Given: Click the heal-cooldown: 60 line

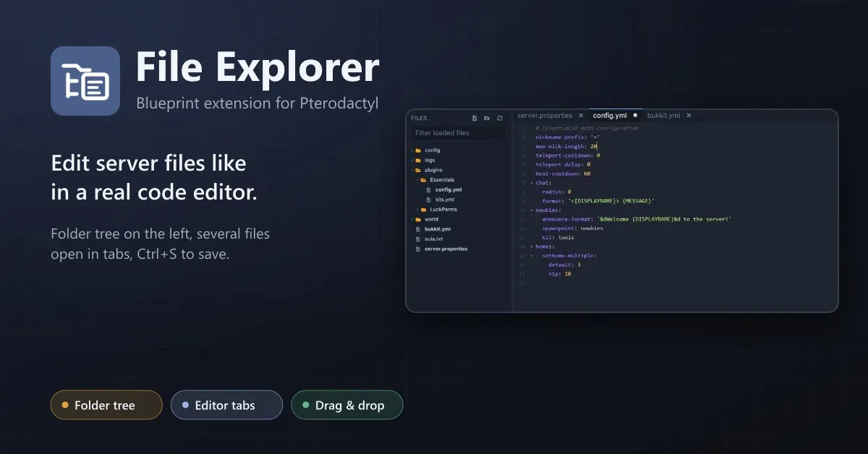Looking at the screenshot, I should click(563, 174).
